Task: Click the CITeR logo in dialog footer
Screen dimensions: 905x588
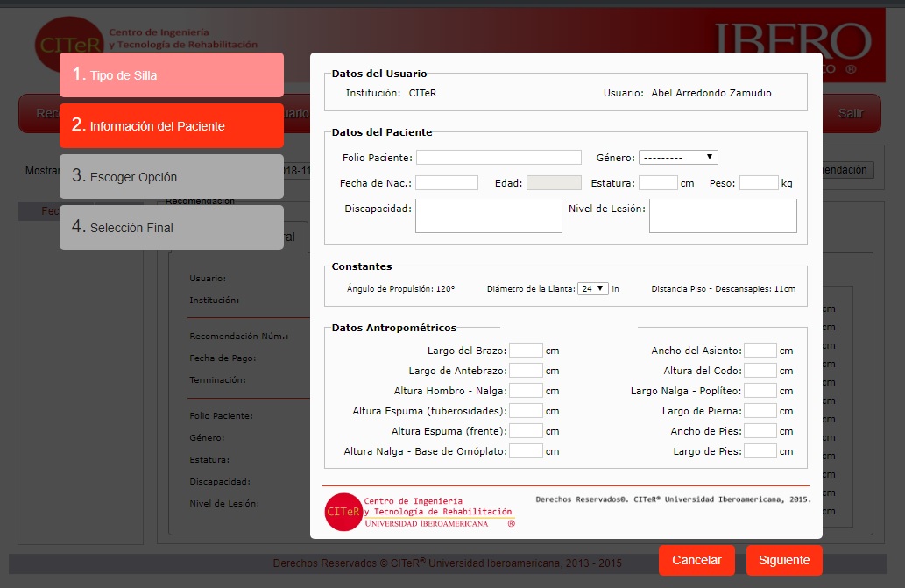Action: (343, 512)
